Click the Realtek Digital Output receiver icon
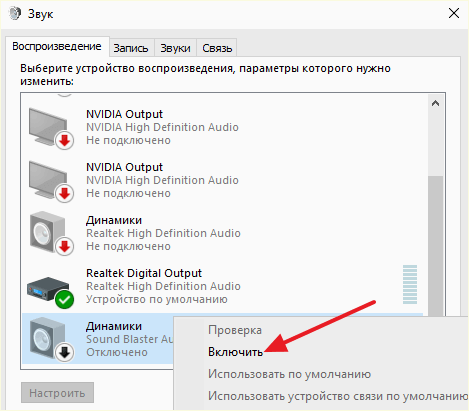The height and width of the screenshot is (411, 469). pyautogui.click(x=47, y=288)
